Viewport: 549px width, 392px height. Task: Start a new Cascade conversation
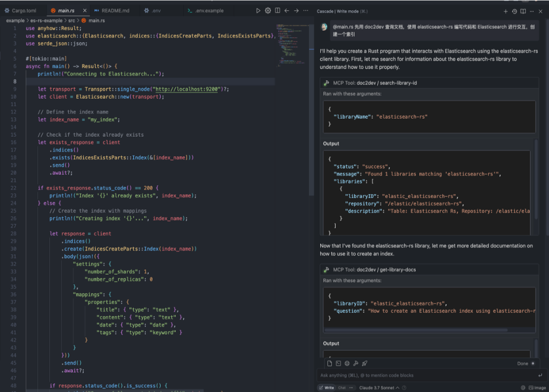pyautogui.click(x=505, y=11)
